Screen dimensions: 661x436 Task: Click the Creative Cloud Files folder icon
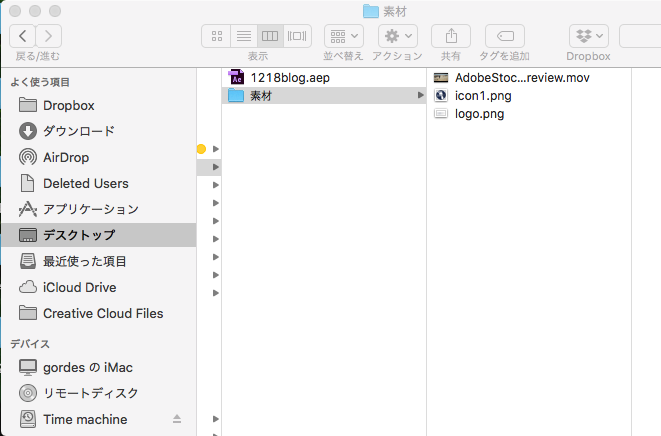[x=28, y=313]
